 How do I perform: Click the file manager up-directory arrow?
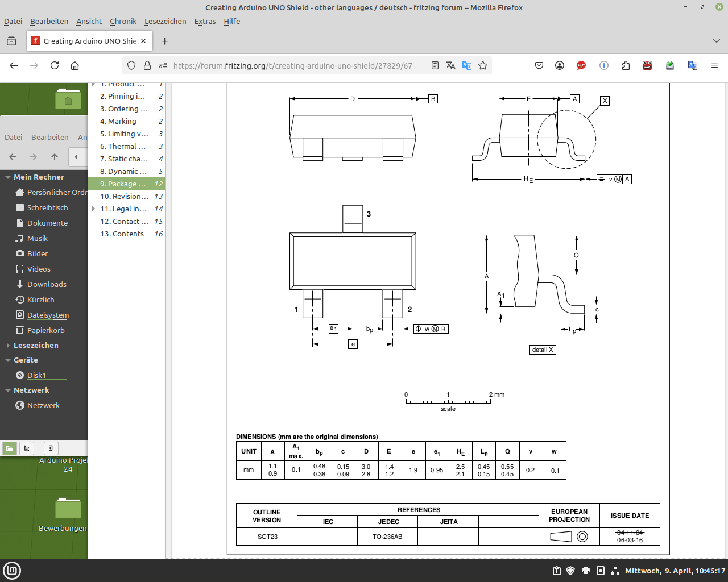(55, 157)
